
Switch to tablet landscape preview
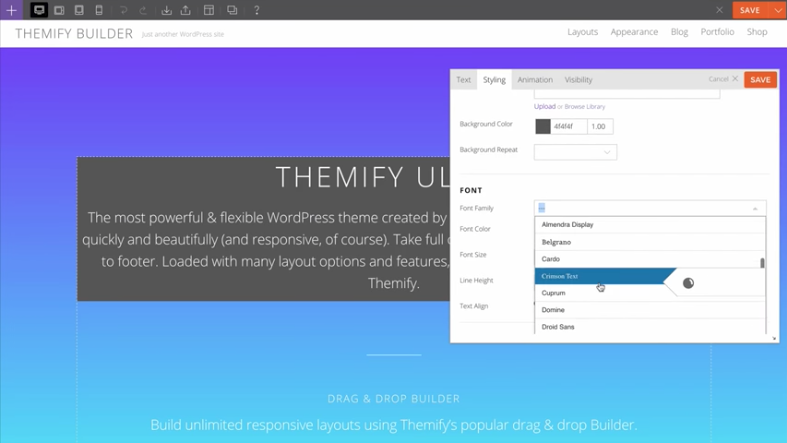(x=59, y=10)
